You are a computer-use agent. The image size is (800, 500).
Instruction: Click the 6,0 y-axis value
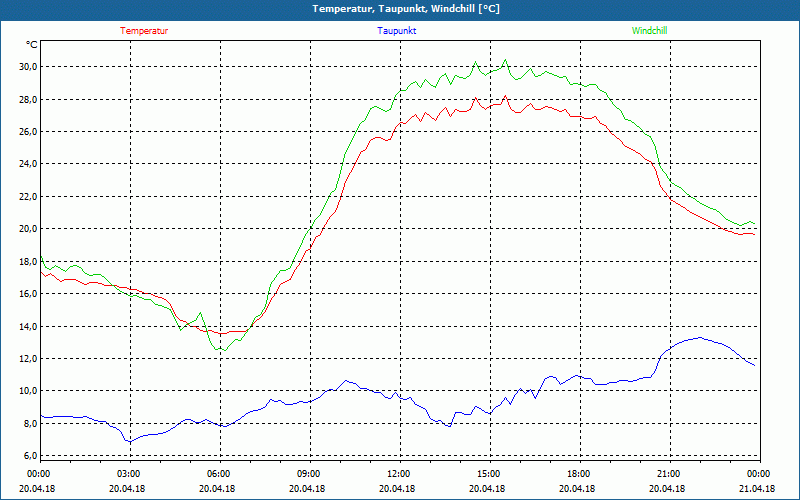click(x=30, y=456)
